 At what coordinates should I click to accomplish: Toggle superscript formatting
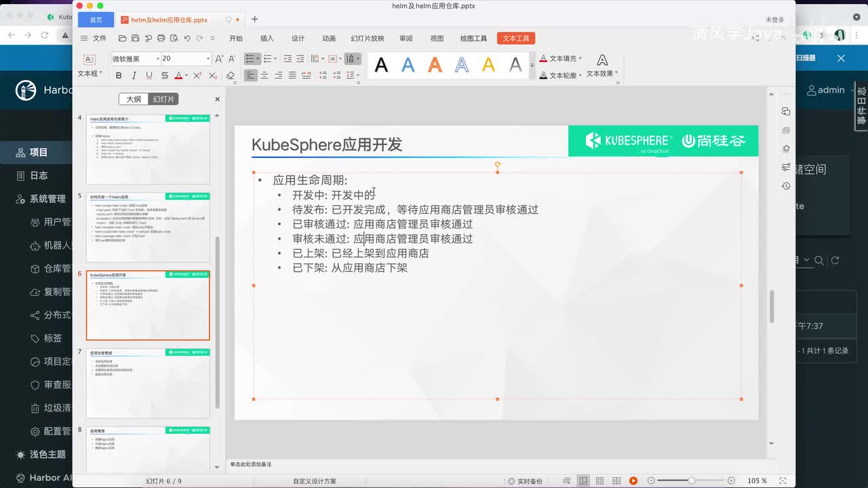(197, 76)
